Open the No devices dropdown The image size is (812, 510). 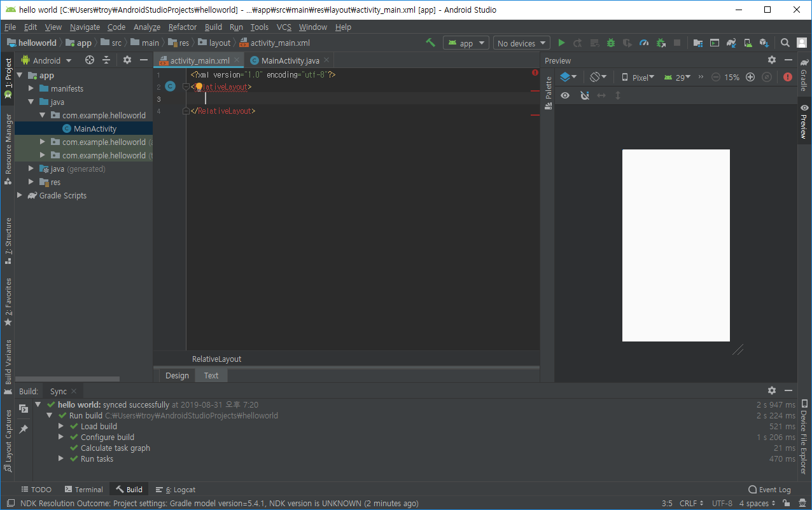point(522,43)
